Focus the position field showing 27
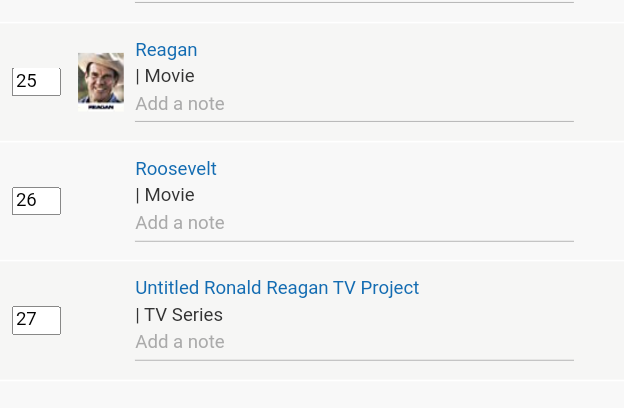This screenshot has width=624, height=408. (x=36, y=320)
